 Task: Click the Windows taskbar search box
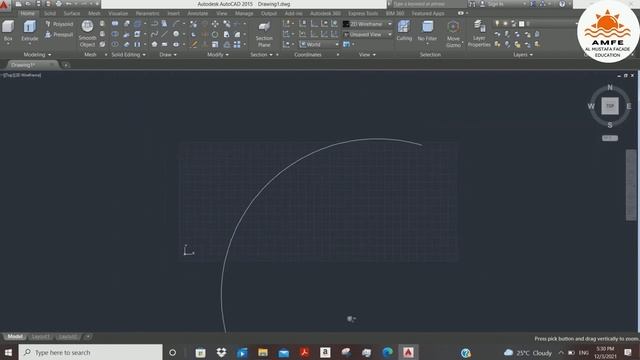pyautogui.click(x=90, y=352)
